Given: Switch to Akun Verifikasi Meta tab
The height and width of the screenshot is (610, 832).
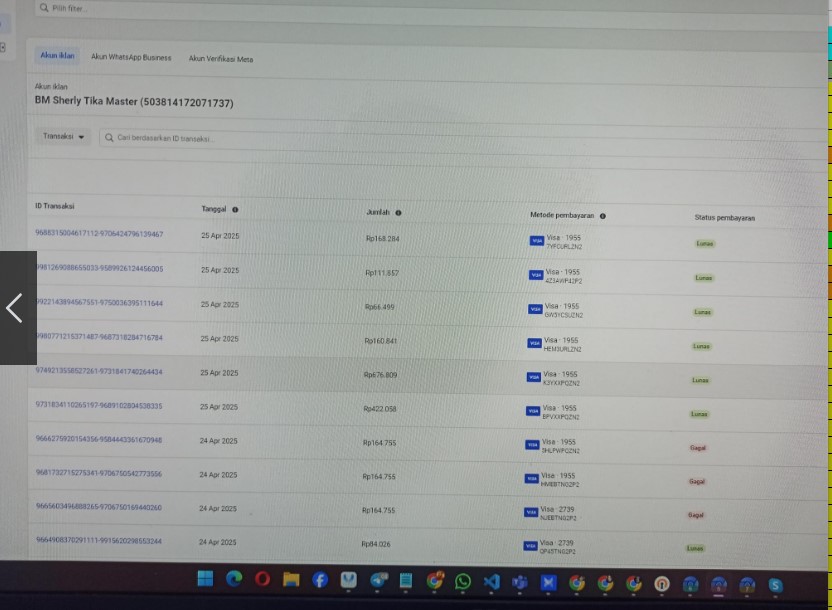Looking at the screenshot, I should coord(220,59).
